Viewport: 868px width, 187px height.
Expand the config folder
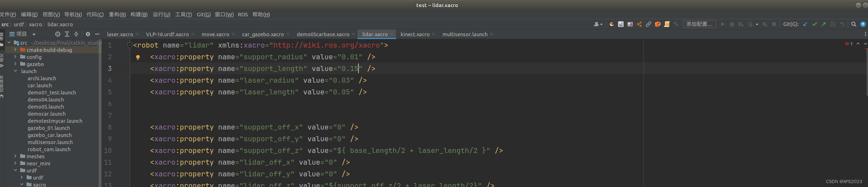coord(15,57)
